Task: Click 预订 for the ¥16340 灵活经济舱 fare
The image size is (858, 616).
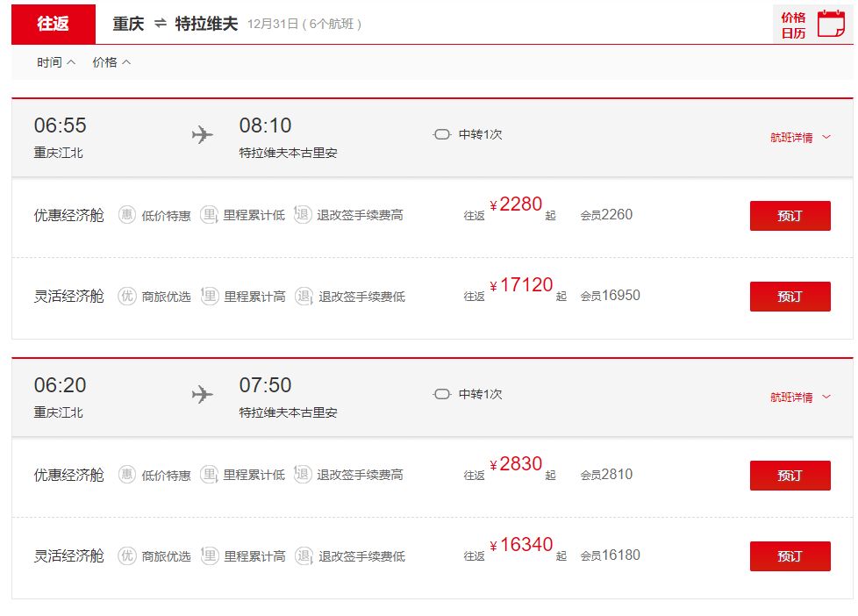Action: (790, 555)
